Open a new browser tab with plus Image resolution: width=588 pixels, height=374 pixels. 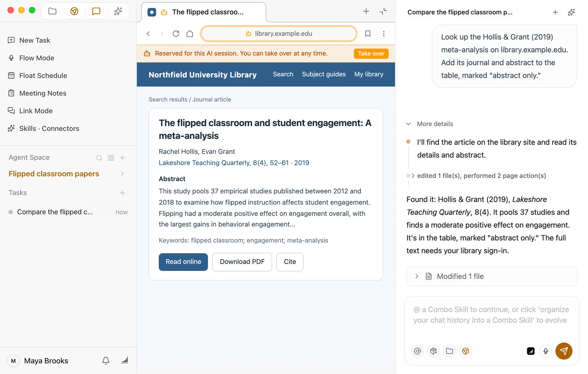366,11
